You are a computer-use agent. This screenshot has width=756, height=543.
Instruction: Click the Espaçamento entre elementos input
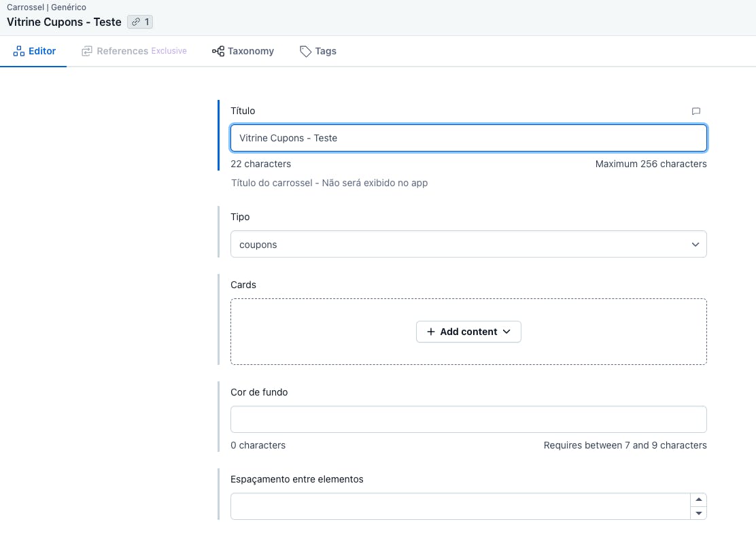click(460, 506)
